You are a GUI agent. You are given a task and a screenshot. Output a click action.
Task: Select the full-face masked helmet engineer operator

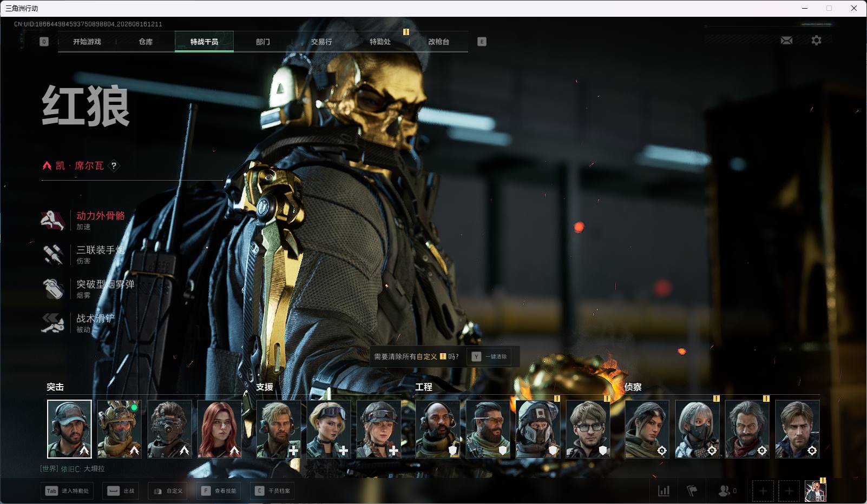(538, 429)
